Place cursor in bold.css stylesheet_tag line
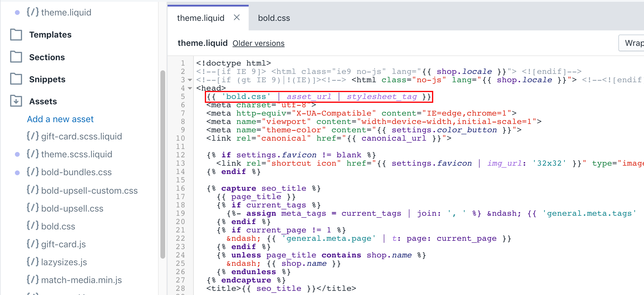 pos(319,97)
